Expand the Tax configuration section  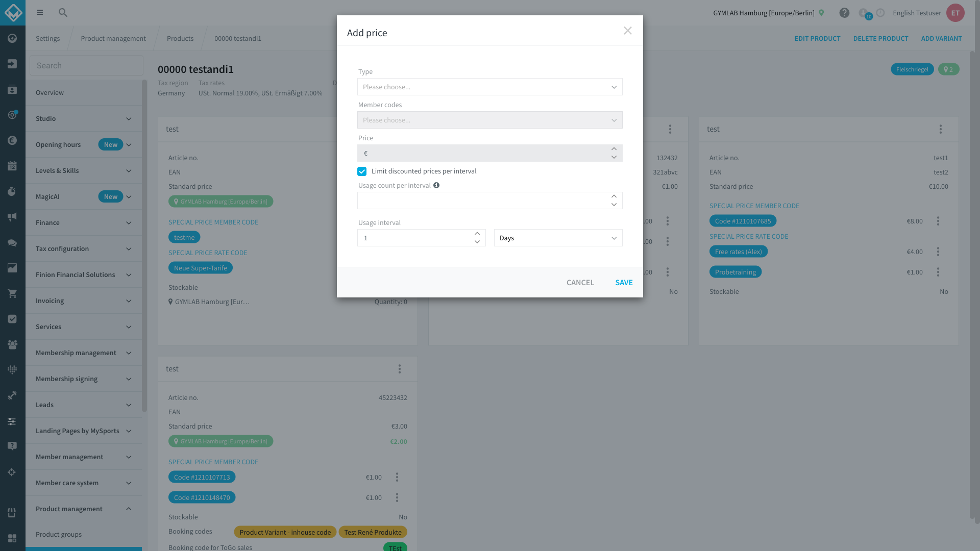coord(84,248)
